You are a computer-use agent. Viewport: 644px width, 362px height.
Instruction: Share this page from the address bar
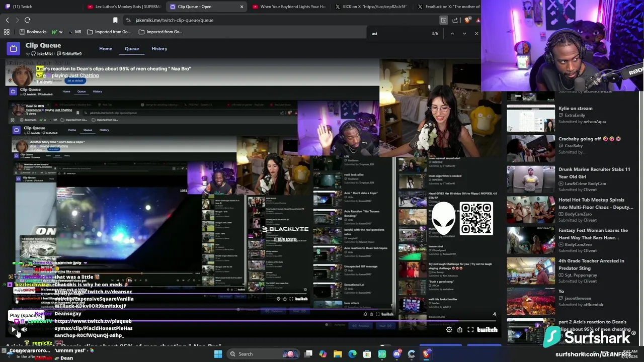tap(455, 20)
